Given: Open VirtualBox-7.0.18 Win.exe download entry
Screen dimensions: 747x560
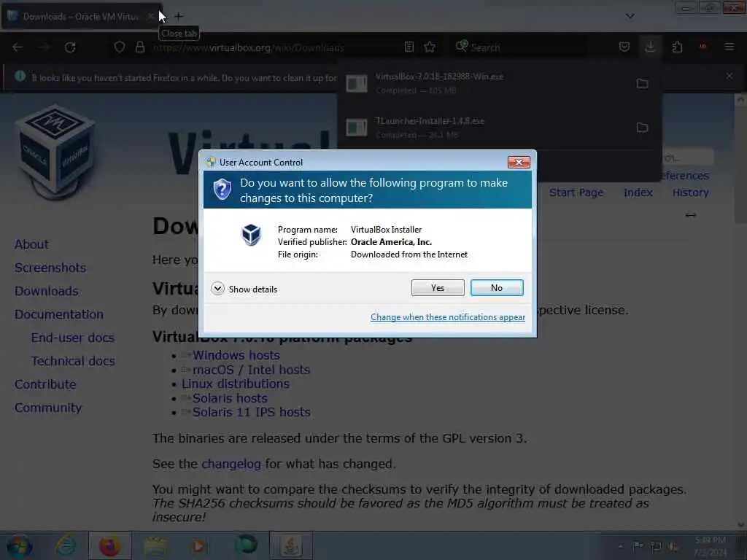Looking at the screenshot, I should 484,83.
